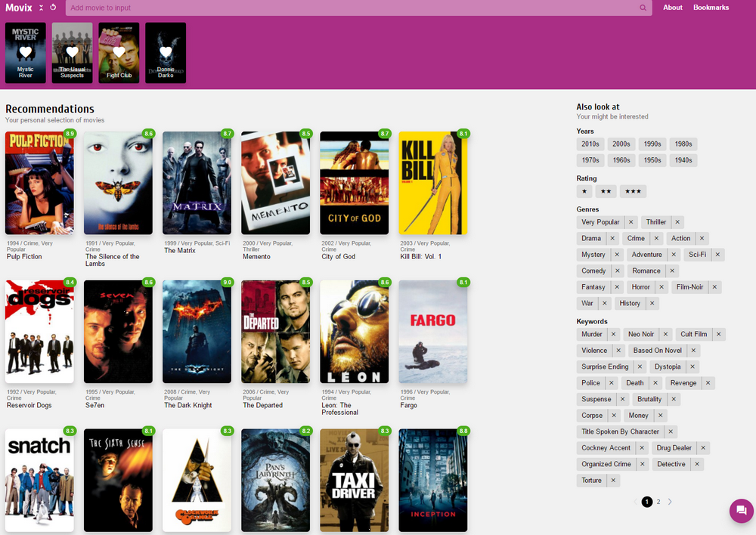Image resolution: width=756 pixels, height=535 pixels.
Task: Click the reset/refresh icon in header
Action: click(x=53, y=8)
